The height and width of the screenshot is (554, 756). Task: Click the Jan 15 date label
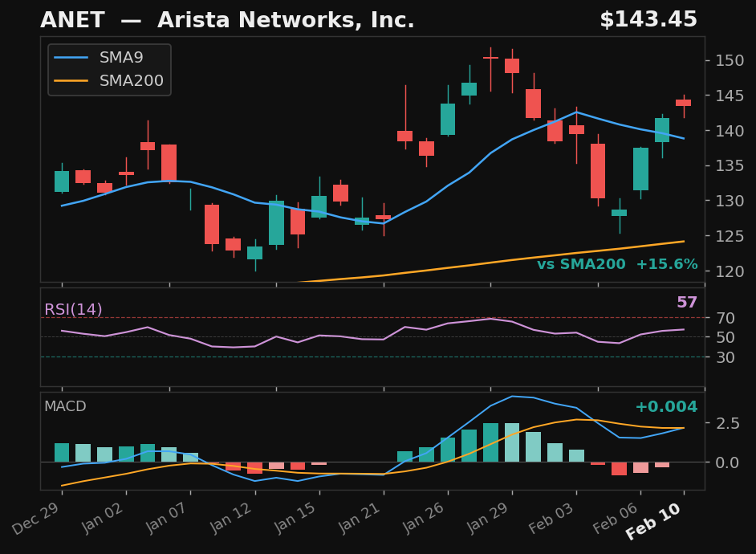click(295, 518)
